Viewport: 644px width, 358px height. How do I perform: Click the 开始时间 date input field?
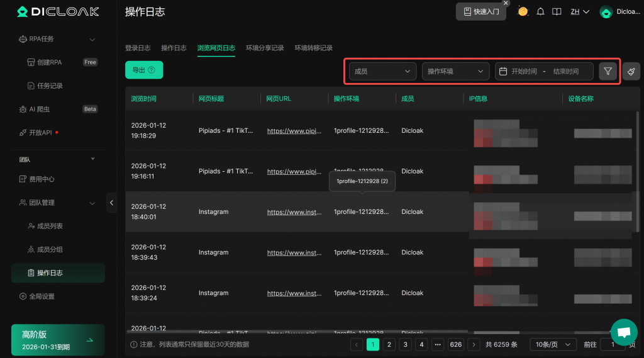pos(524,71)
